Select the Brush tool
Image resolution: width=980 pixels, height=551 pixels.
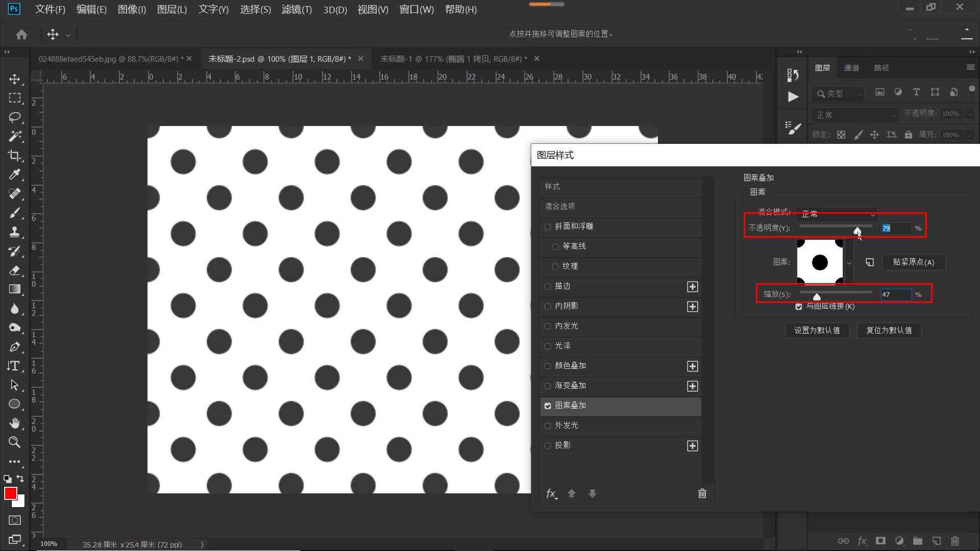(x=14, y=213)
